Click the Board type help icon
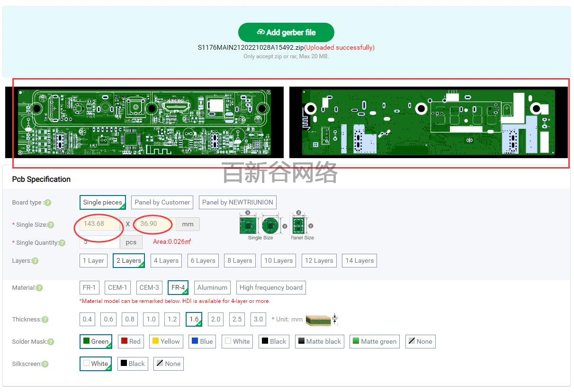This screenshot has height=392, width=574. [x=49, y=203]
